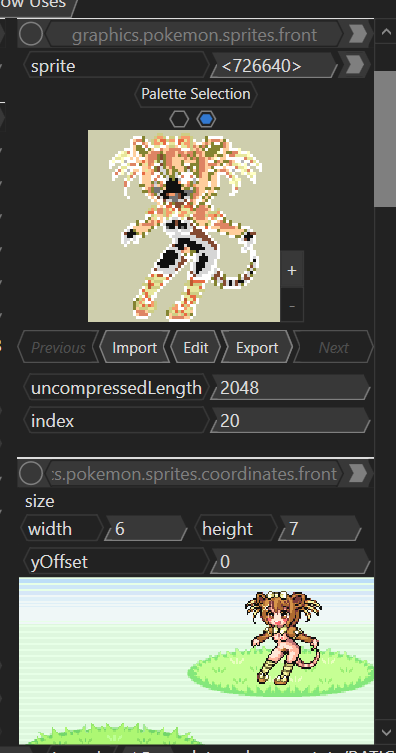Click the circle icon beside graphics.pokemon.sprites.front

(31, 34)
